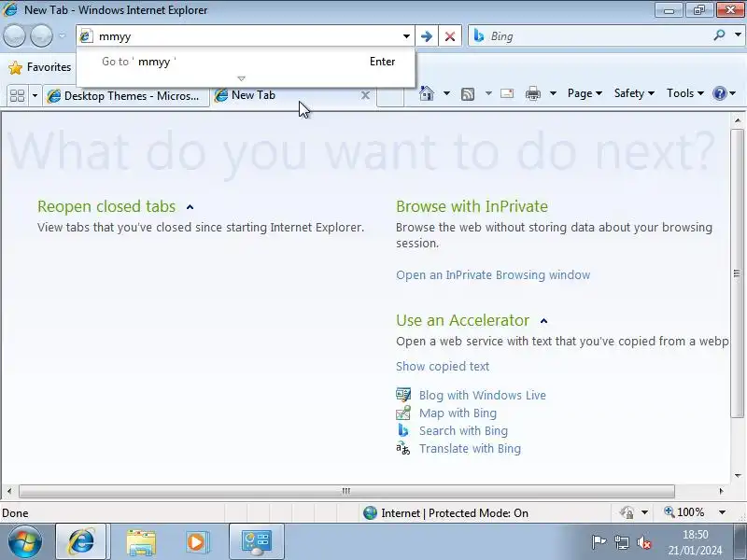
Task: Collapse the Use an Accelerator section
Action: (544, 321)
